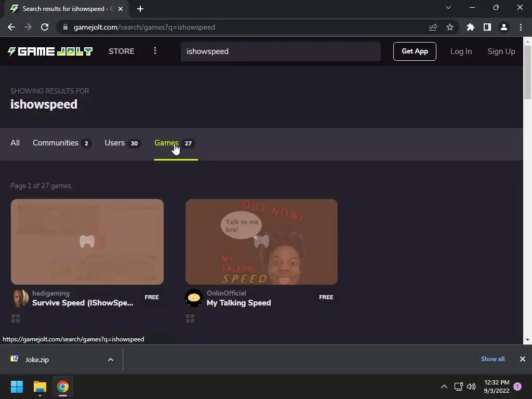Show hidden system tray icons

[x=444, y=387]
